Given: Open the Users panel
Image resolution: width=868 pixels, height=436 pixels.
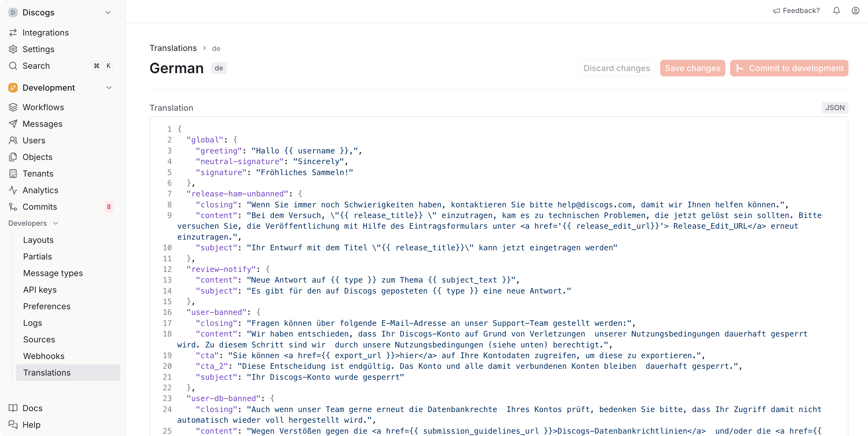Looking at the screenshot, I should (34, 140).
